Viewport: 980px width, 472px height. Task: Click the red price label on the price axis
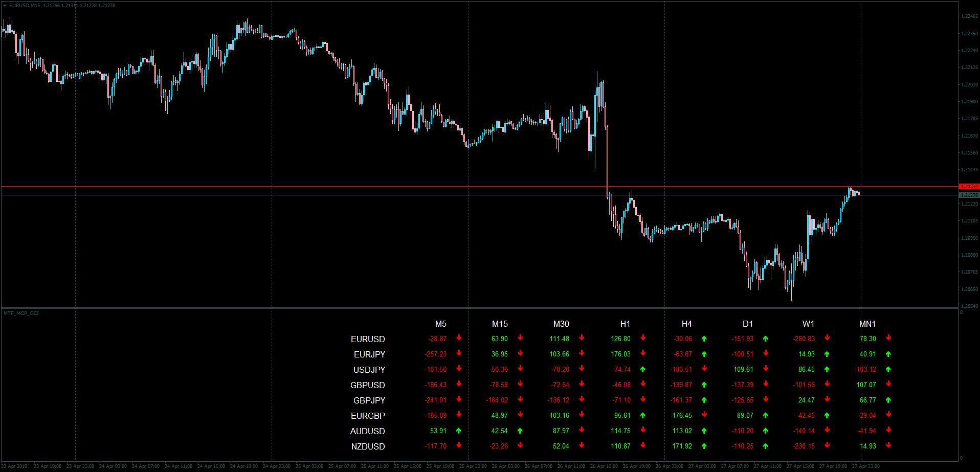point(969,186)
